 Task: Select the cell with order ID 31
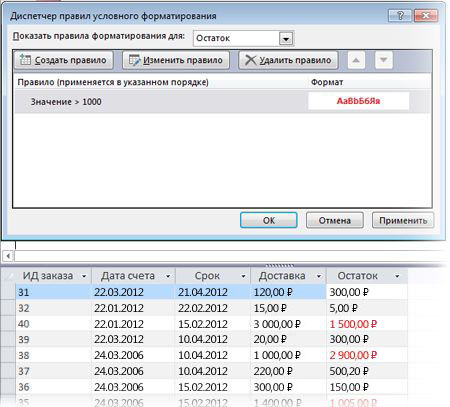coord(53,292)
